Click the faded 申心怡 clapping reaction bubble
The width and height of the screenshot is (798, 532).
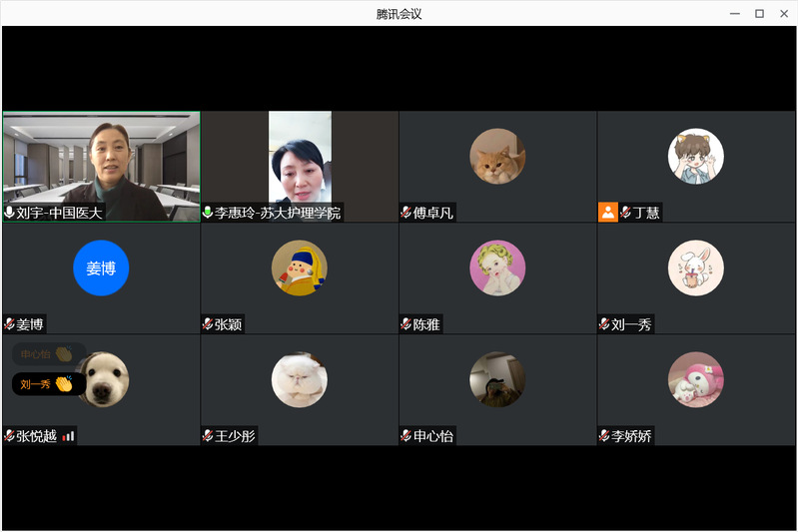coord(46,354)
